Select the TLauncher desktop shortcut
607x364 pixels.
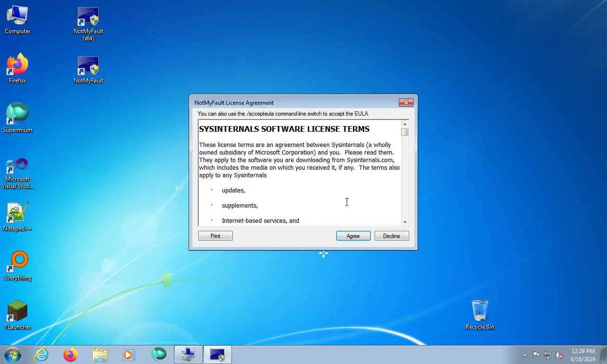click(x=18, y=315)
